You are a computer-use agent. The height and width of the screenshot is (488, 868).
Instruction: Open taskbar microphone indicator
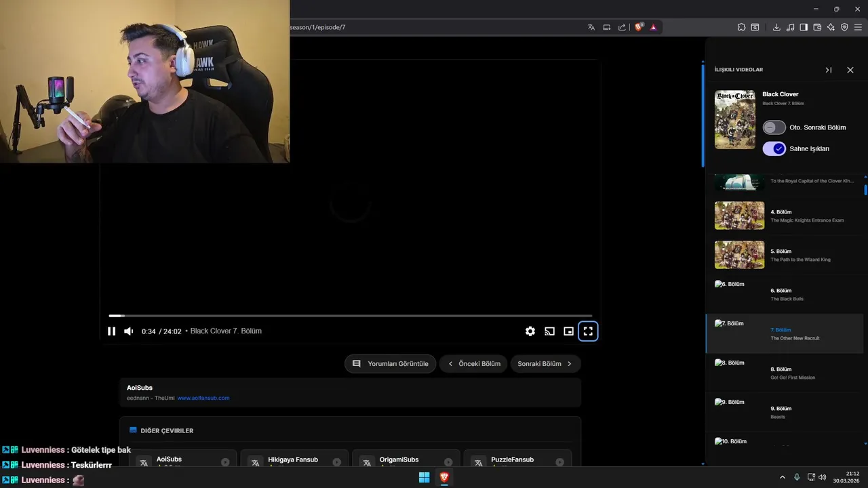click(x=797, y=477)
